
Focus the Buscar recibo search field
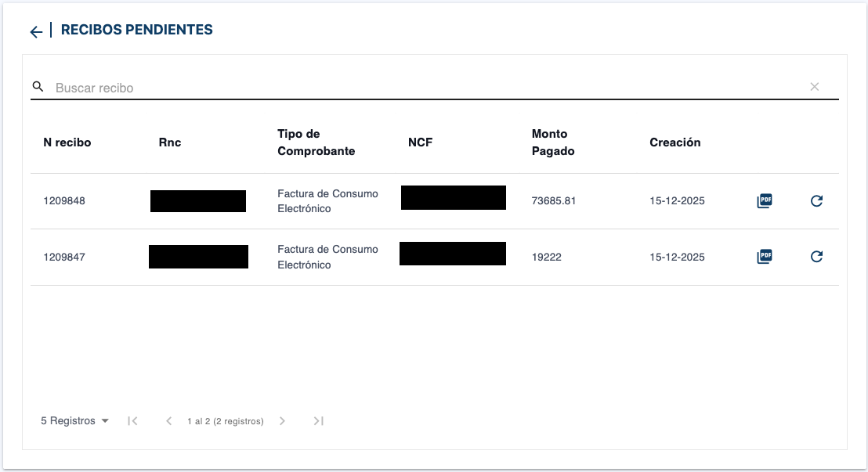tap(423, 88)
